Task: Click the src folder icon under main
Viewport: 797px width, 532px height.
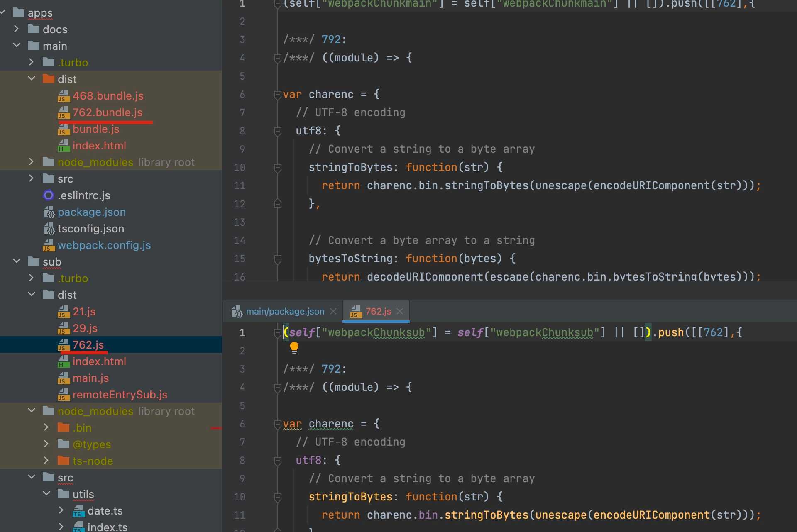Action: click(x=49, y=178)
